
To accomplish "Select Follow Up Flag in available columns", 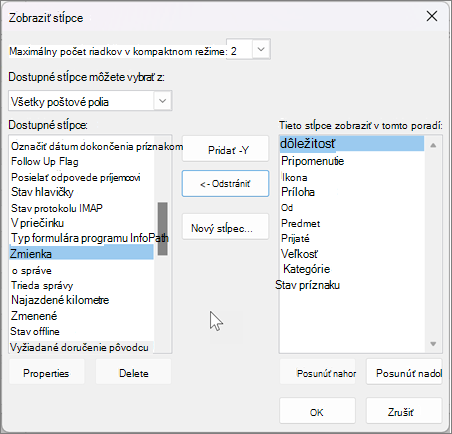I will tap(45, 162).
